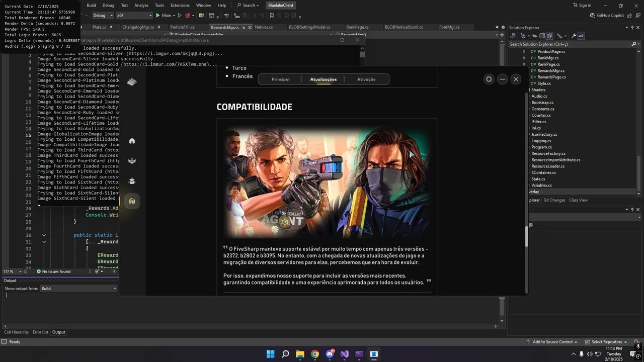Click Sign in
Image resolution: width=644 pixels, height=362 pixels.
tap(582, 5)
